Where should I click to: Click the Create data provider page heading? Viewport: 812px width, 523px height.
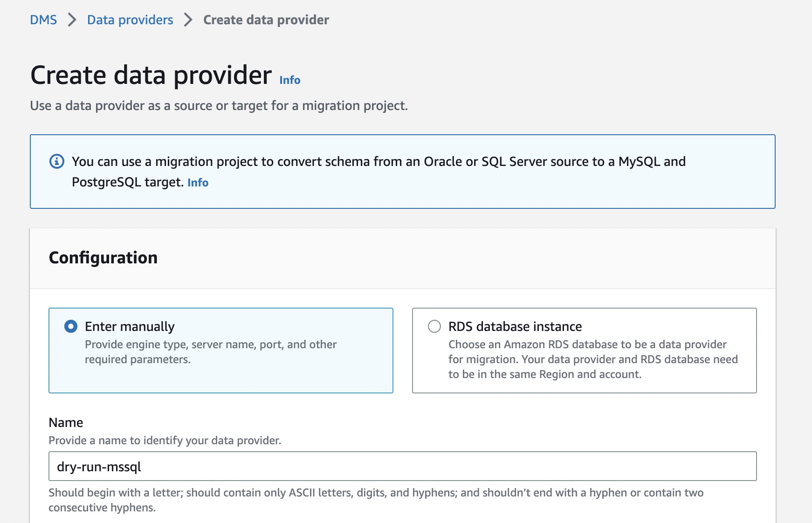(151, 75)
